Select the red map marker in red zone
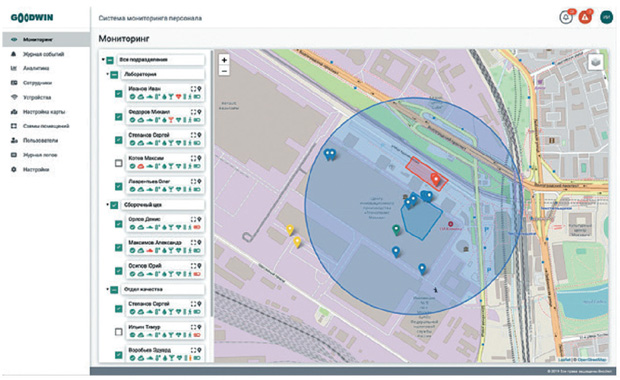This screenshot has height=380, width=620. [435, 179]
